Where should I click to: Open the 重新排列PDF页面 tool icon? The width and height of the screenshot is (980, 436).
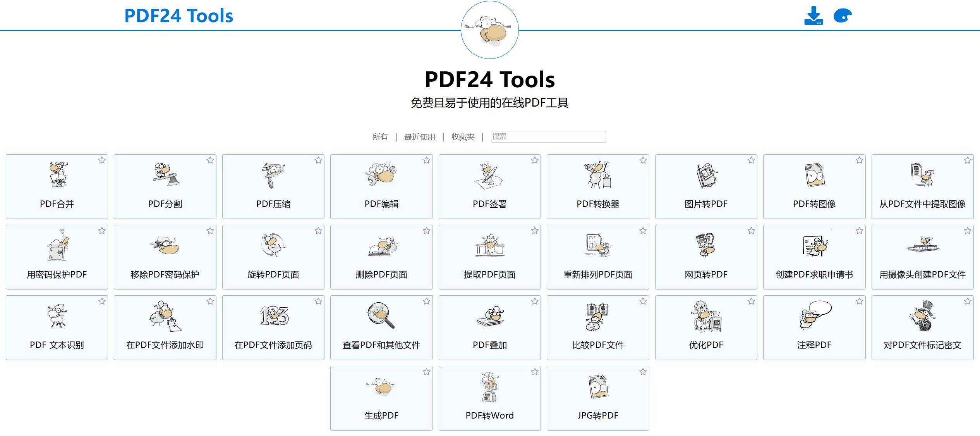[598, 245]
